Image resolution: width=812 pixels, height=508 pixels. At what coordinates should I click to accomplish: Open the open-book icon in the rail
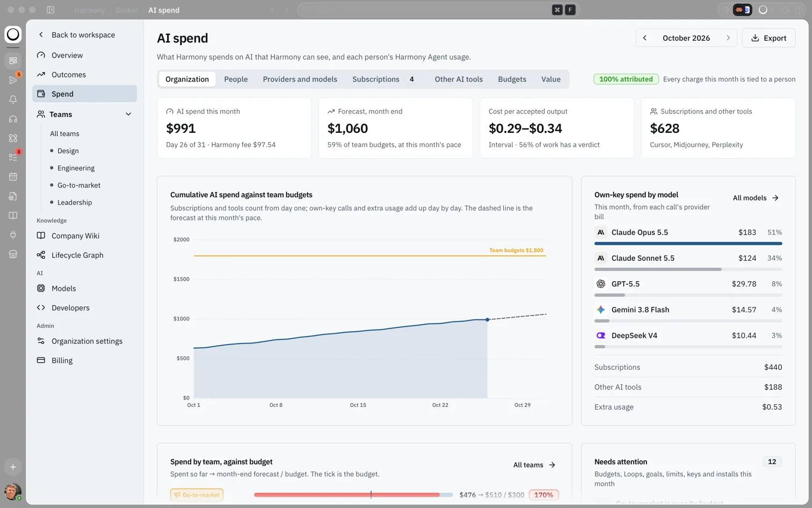(x=13, y=216)
